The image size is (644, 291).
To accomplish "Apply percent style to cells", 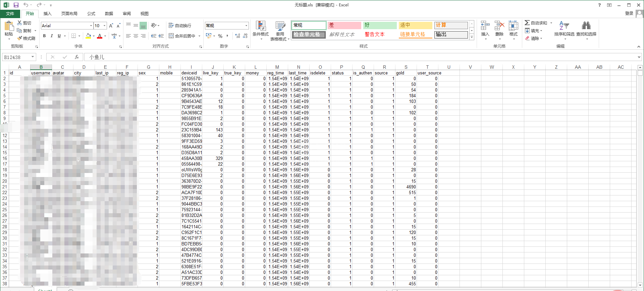I will 220,36.
